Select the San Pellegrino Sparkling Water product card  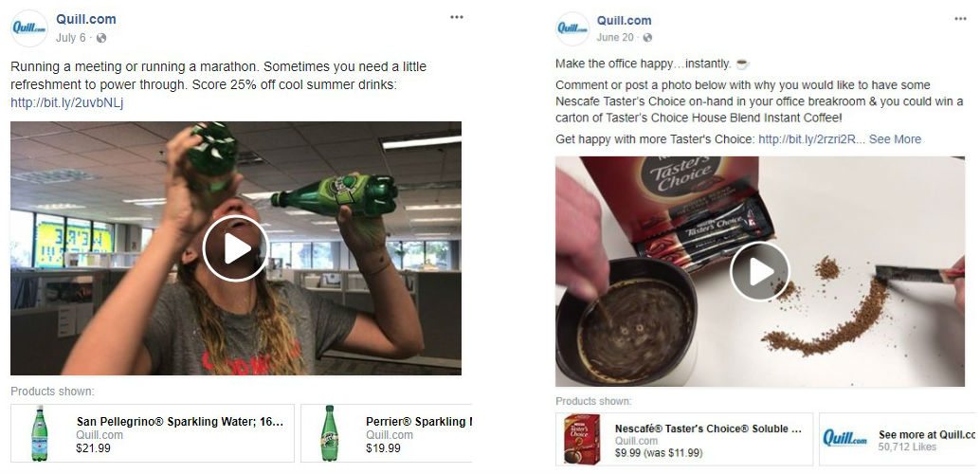coord(153,433)
